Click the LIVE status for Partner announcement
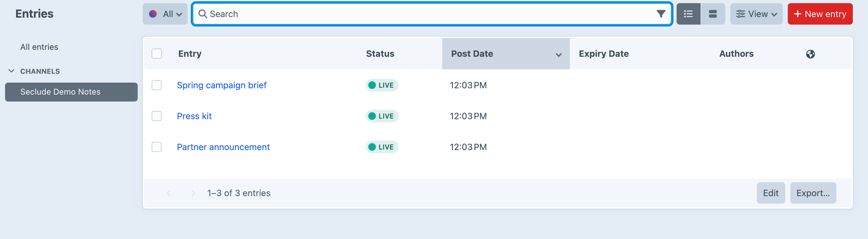This screenshot has height=239, width=868. tap(382, 147)
